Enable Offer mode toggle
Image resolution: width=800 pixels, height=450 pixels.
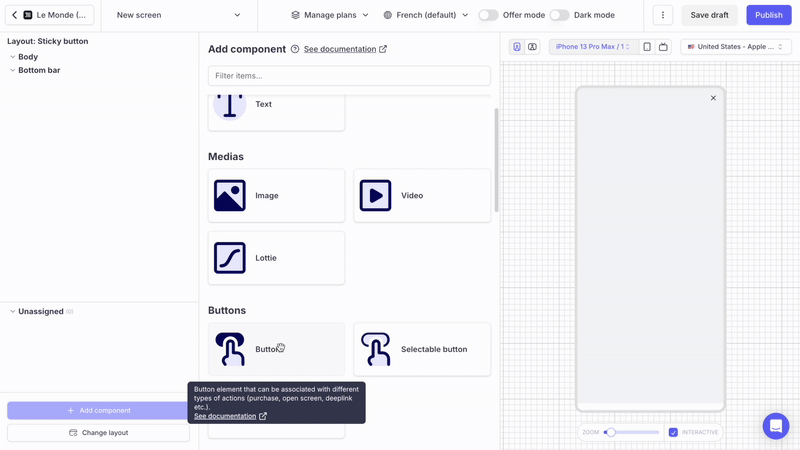(488, 15)
